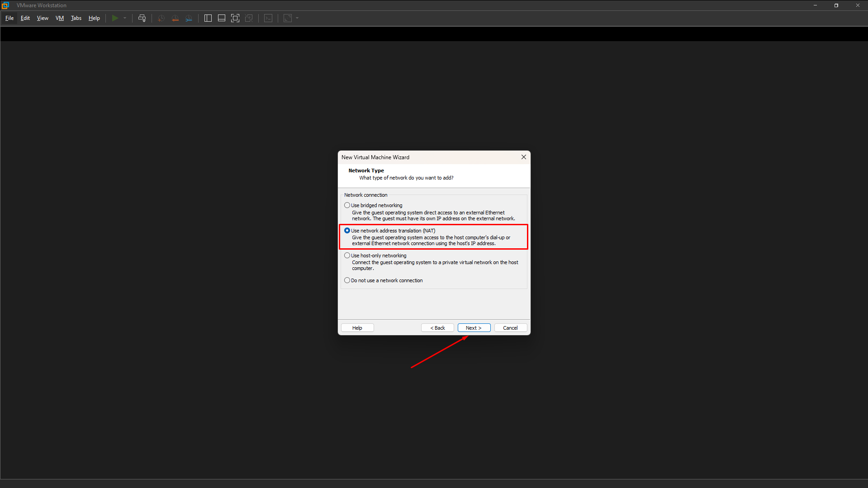Choose do not use a network connection

(347, 280)
